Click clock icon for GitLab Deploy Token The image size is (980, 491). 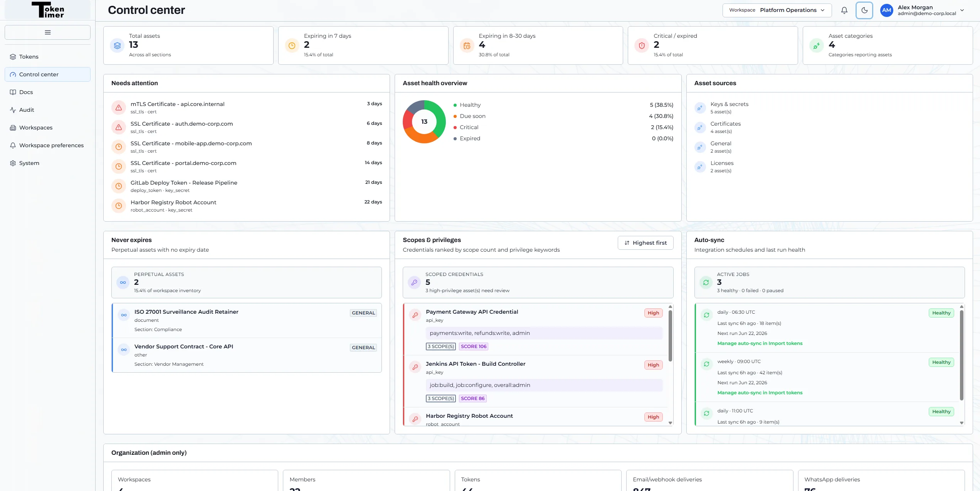tap(119, 186)
